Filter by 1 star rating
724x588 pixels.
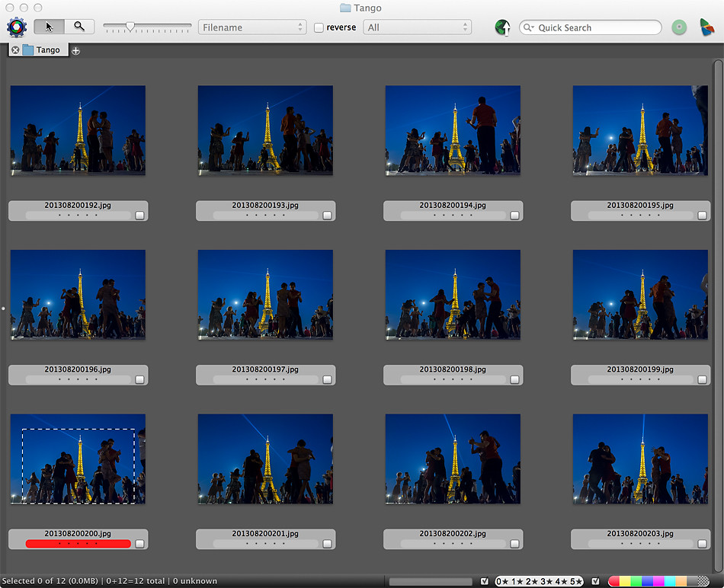(517, 582)
